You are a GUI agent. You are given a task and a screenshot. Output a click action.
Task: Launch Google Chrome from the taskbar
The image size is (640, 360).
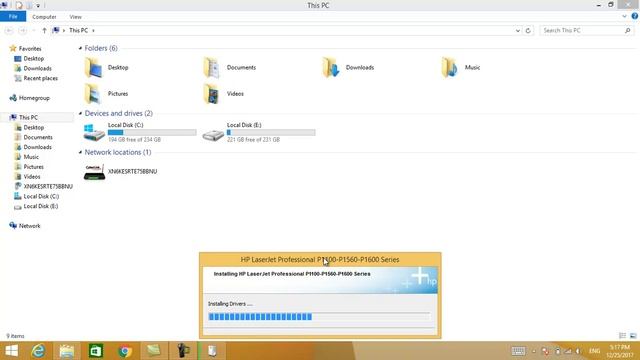point(125,351)
